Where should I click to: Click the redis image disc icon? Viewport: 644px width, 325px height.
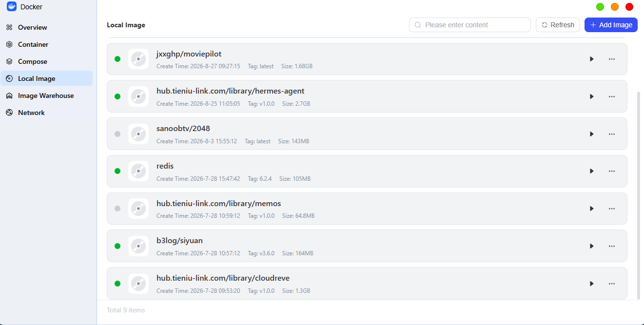pyautogui.click(x=138, y=171)
